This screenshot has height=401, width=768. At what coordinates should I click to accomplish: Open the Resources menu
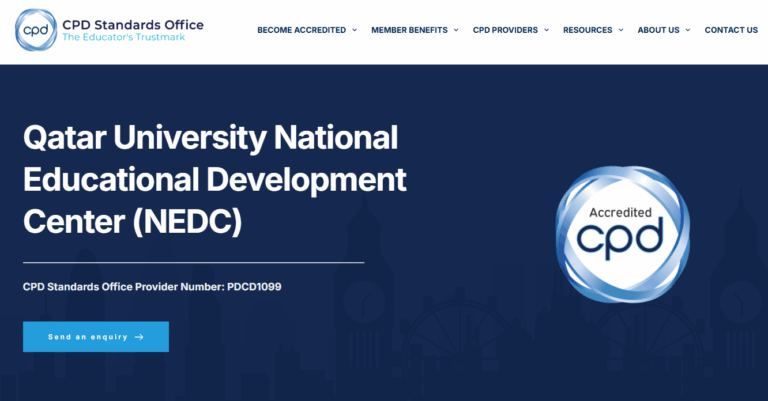[x=587, y=30]
